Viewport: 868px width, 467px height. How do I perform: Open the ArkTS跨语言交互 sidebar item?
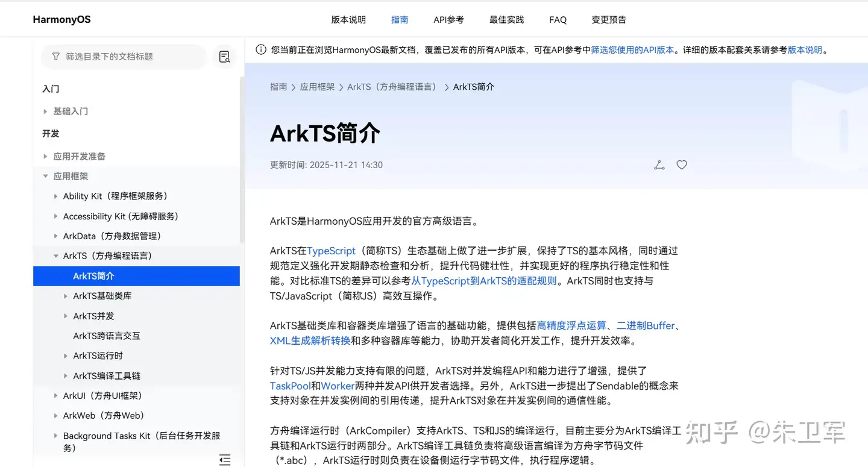coord(107,336)
